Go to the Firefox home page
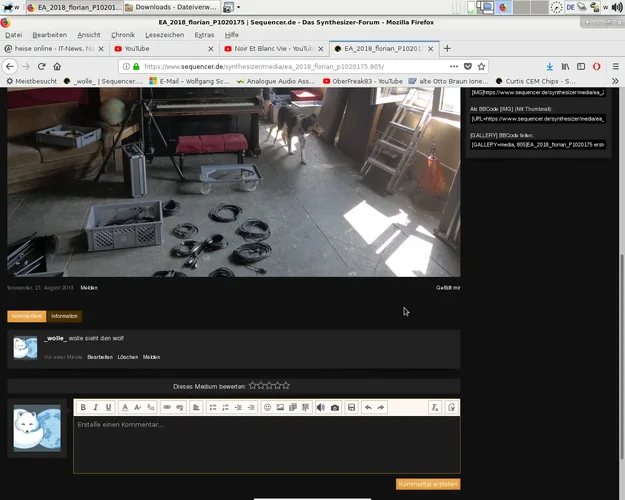The image size is (625, 500). click(x=57, y=67)
